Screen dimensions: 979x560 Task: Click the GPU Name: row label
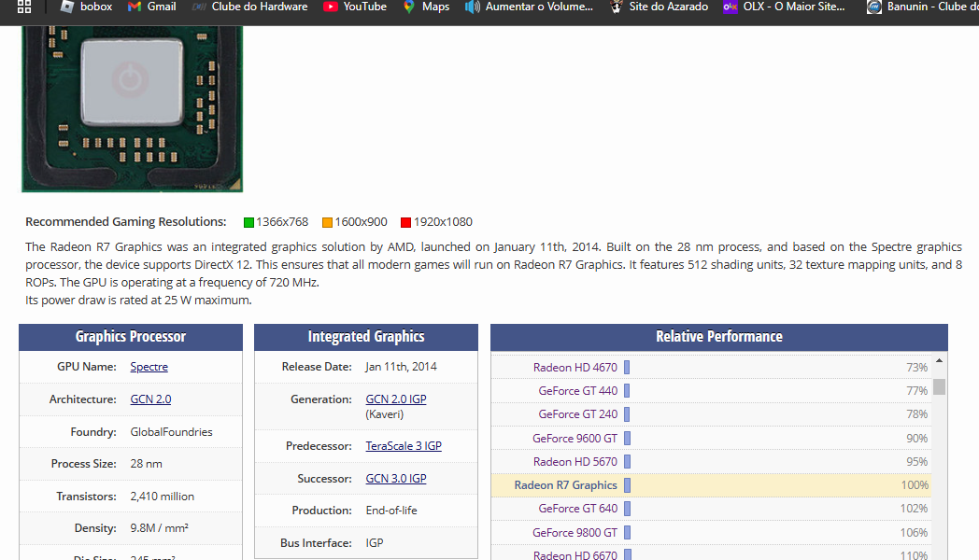click(87, 367)
